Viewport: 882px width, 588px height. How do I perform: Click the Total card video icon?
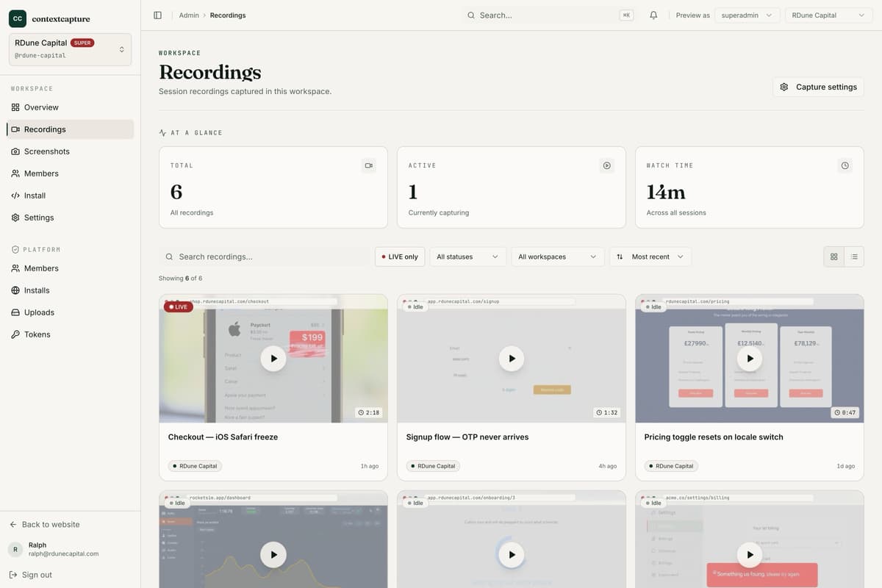click(369, 165)
